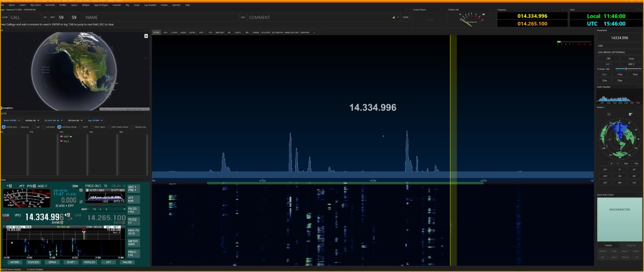644x272 pixels.
Task: Switch to the FT8 tab
Action: [x=210, y=32]
